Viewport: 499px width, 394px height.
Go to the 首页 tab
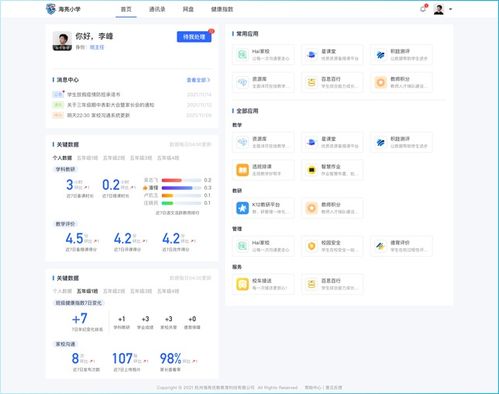tap(126, 9)
